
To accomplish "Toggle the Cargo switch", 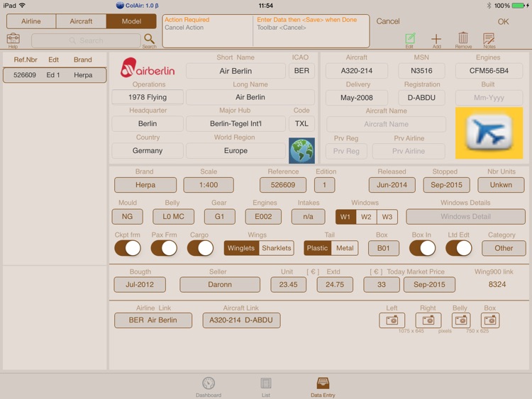I will [x=200, y=248].
